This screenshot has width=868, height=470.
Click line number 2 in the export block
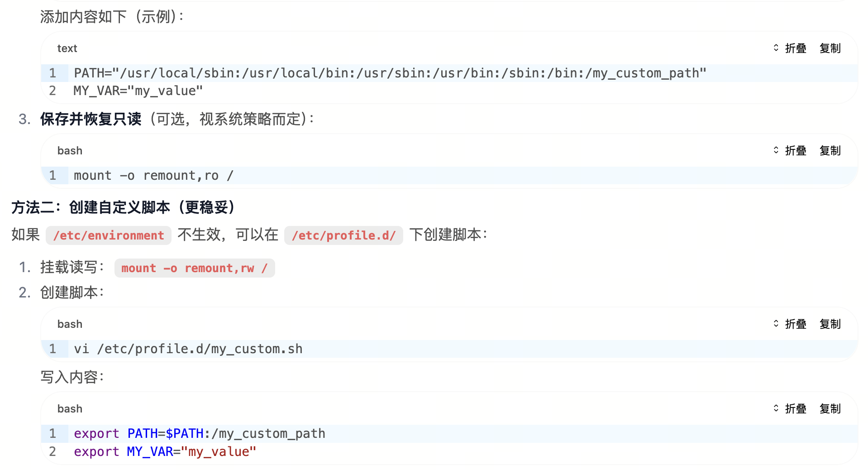[52, 452]
